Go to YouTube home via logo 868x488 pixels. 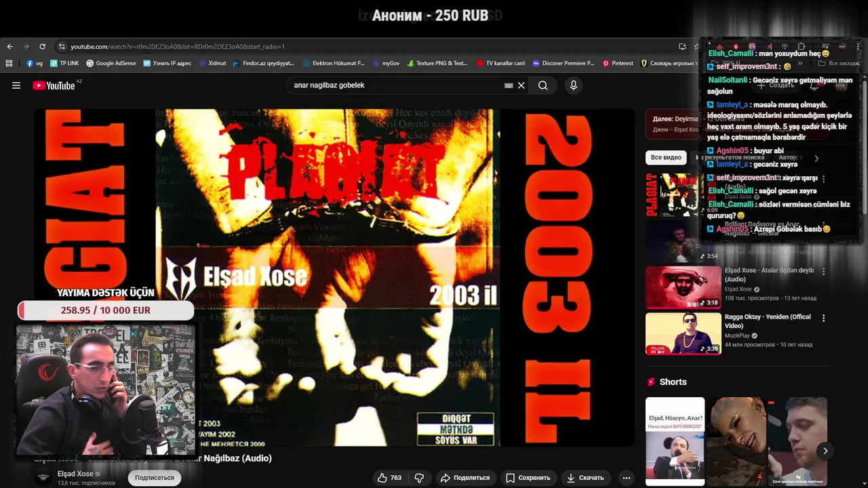(54, 85)
